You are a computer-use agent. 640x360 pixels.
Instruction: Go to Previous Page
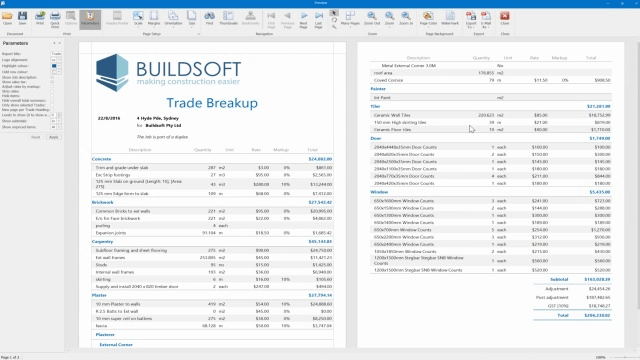tap(287, 20)
